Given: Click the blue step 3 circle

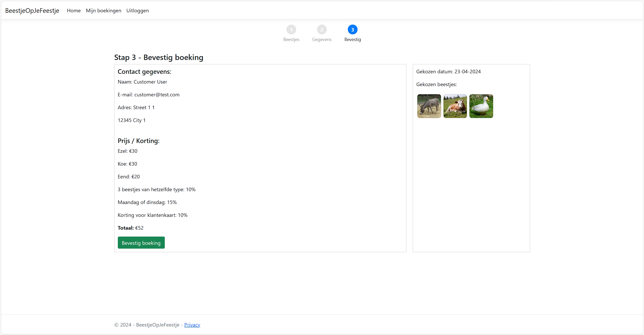Looking at the screenshot, I should (x=352, y=30).
